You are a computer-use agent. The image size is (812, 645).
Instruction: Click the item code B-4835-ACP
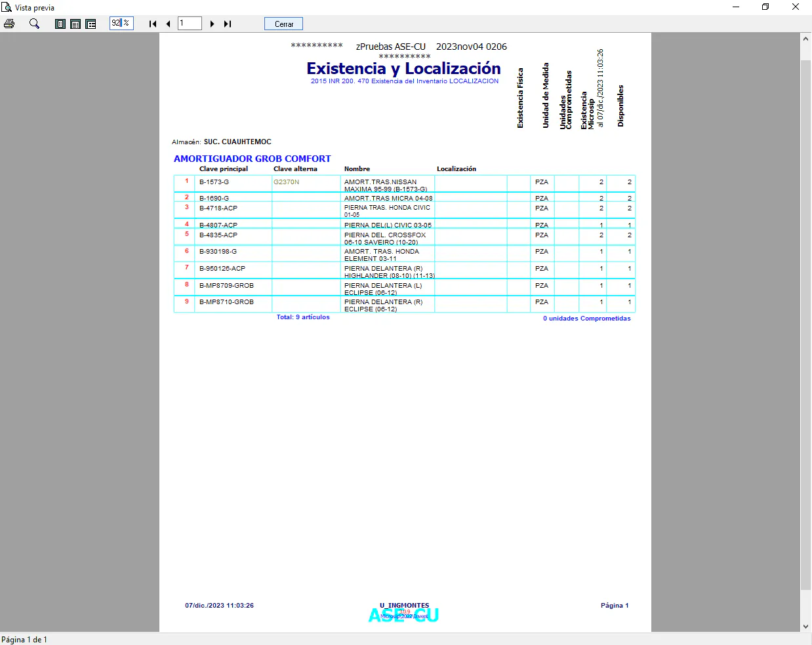[x=218, y=235]
